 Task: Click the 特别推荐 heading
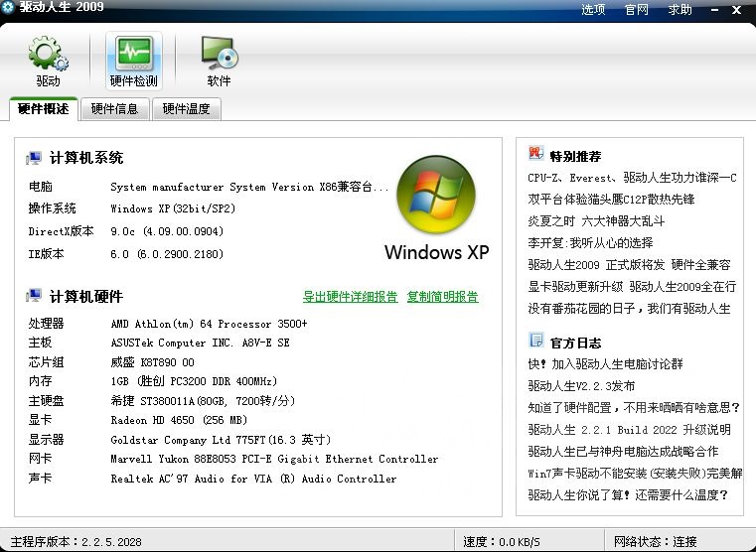click(575, 156)
